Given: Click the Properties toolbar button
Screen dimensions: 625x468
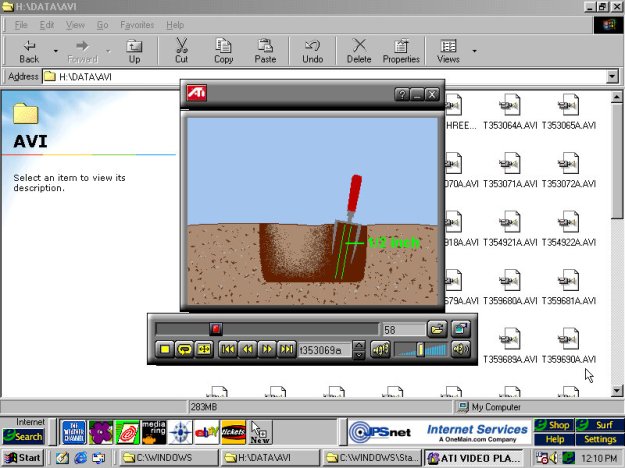Looking at the screenshot, I should coord(401,51).
